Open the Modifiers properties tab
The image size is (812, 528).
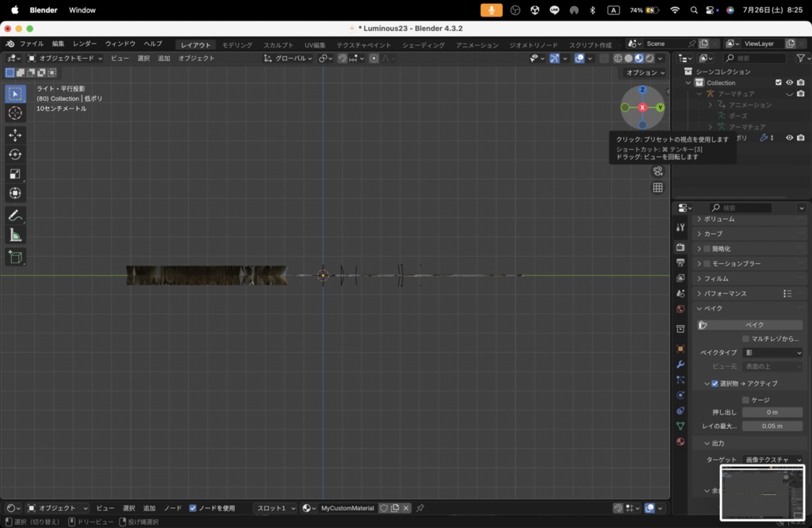680,365
